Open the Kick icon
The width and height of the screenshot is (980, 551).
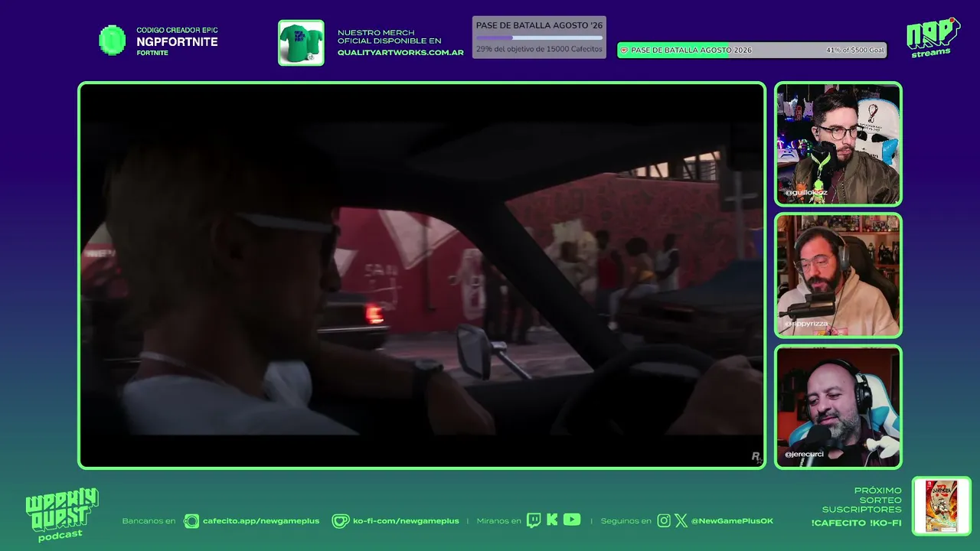pyautogui.click(x=552, y=520)
